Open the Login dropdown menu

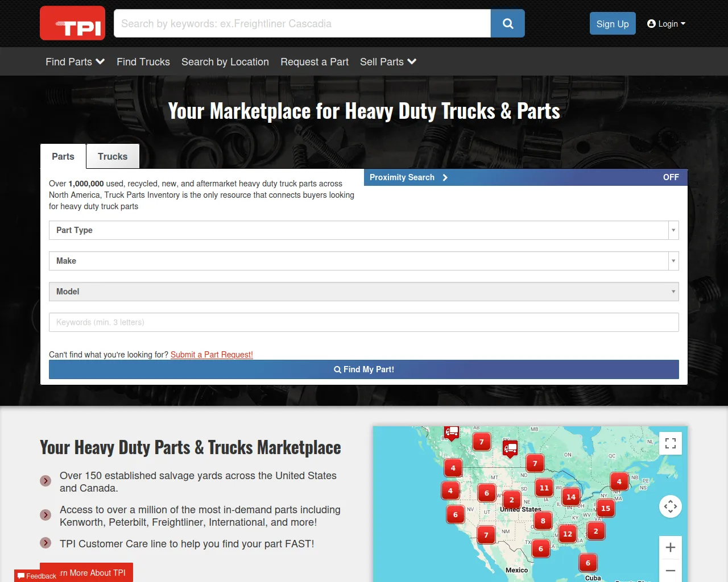coord(666,23)
